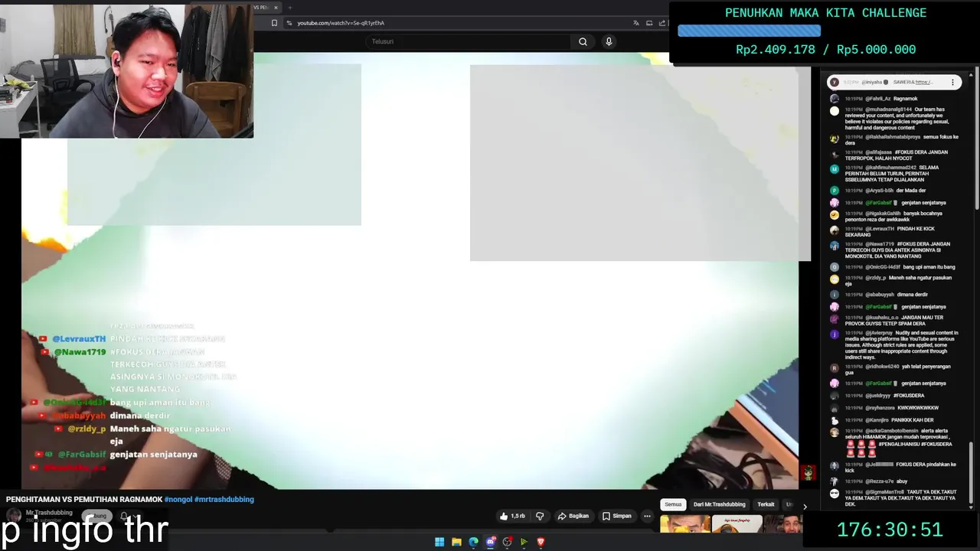Click @OnicGG-I4d3f username in chat panel
Viewport: 980px width, 551px height.
point(884,267)
